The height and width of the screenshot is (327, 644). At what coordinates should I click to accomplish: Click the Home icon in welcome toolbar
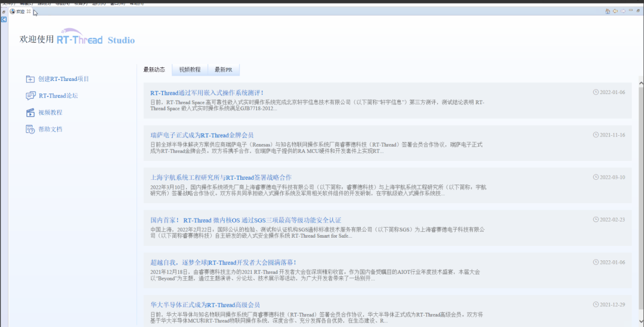click(608, 11)
